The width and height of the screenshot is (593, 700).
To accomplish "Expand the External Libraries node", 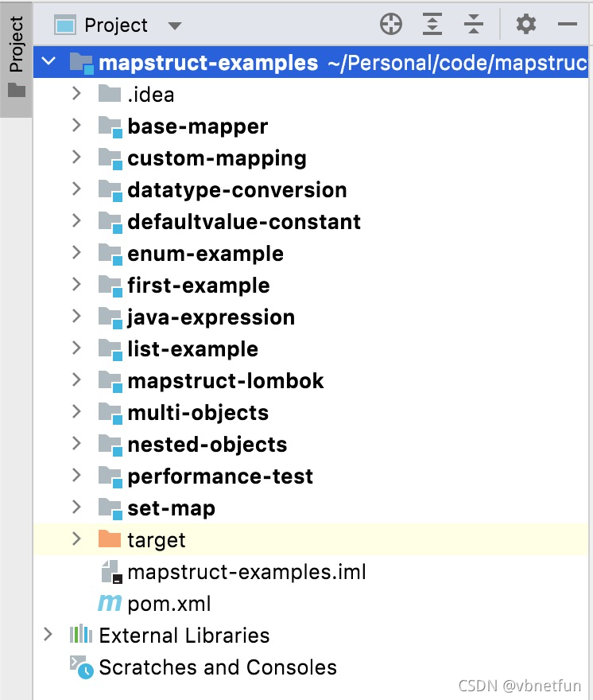I will (x=48, y=636).
